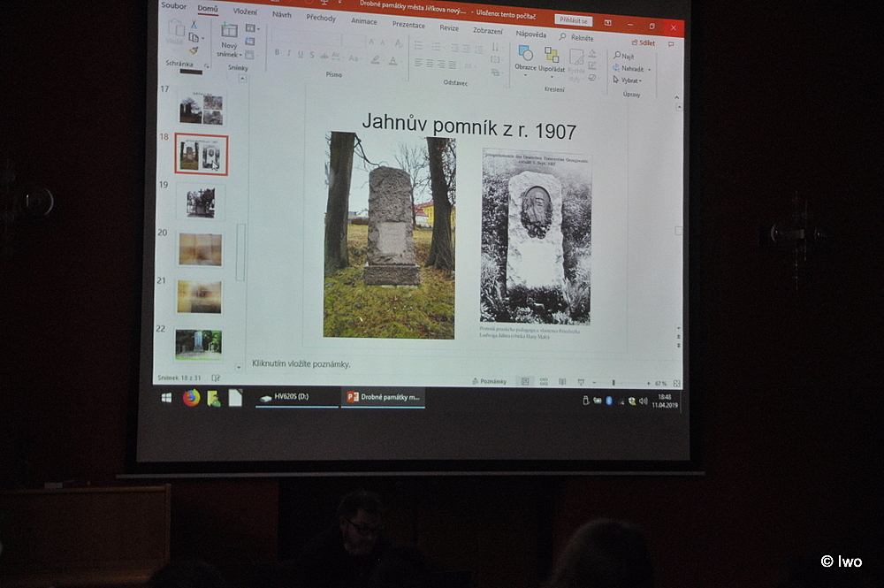Add a slide with the Nový snímek icon
This screenshot has width=884, height=588.
point(229,32)
